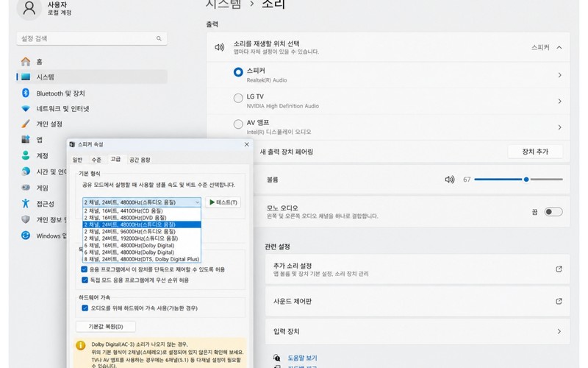Select the AV 앰프 output radio button
Viewport: 588px width, 368px height.
coord(238,124)
